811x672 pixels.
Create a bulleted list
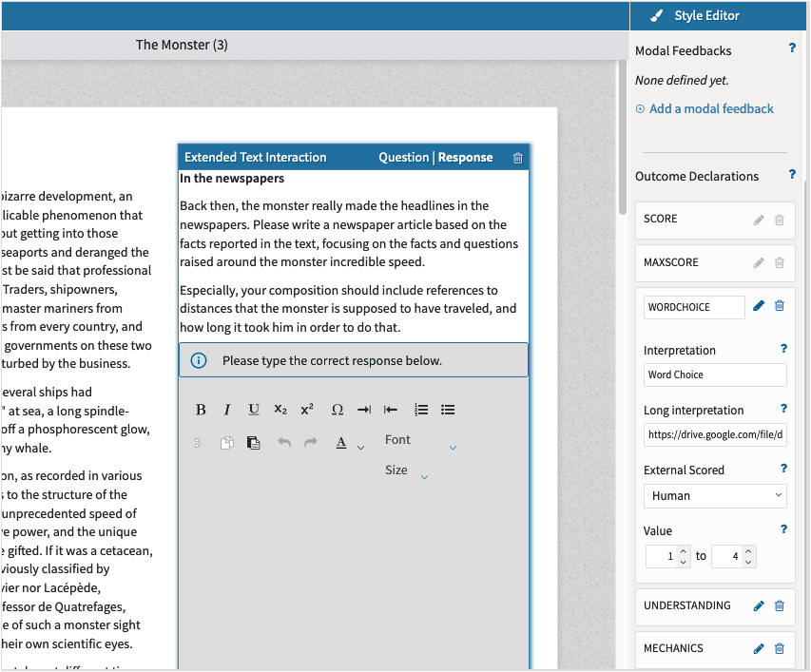pos(447,410)
